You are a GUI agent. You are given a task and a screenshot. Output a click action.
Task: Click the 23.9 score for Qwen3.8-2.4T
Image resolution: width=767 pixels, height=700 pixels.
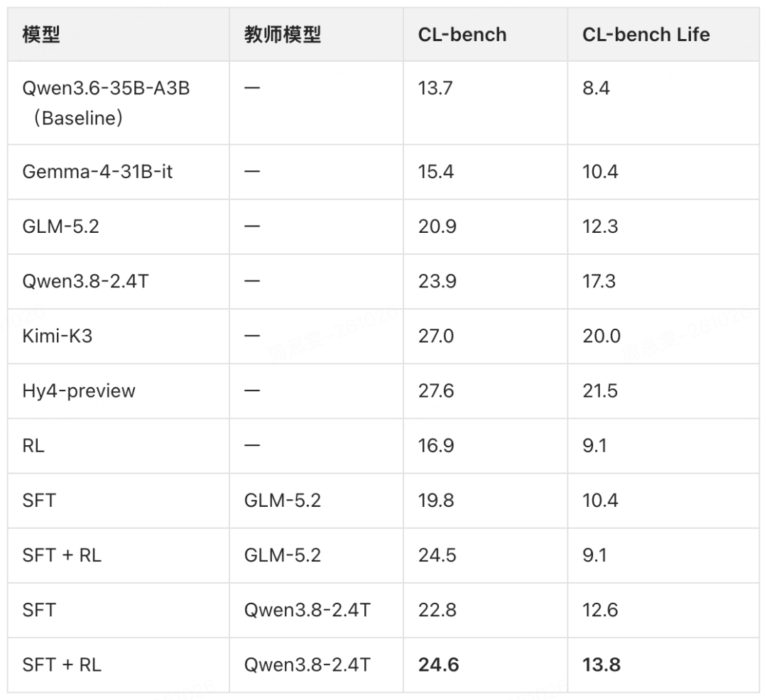point(437,281)
